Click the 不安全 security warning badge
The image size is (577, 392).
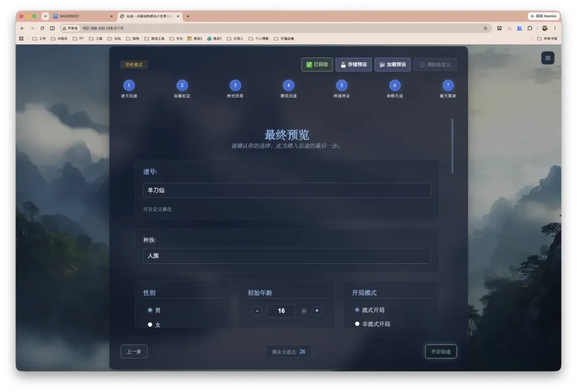(70, 28)
